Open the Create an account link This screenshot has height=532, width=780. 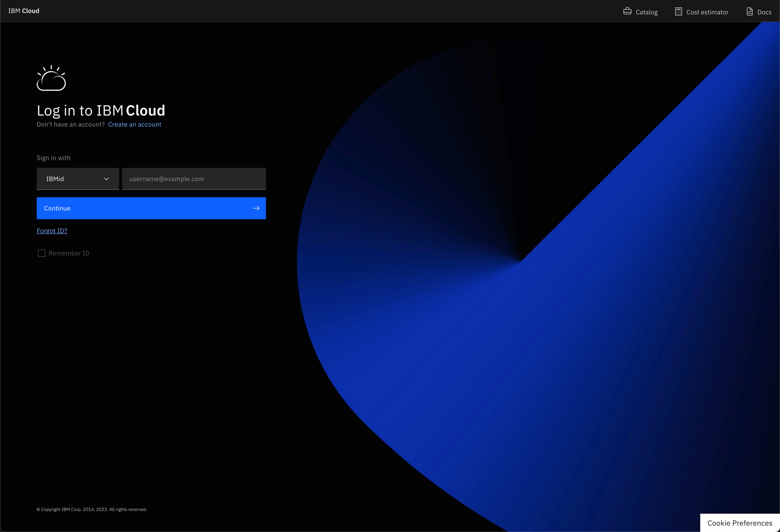[134, 124]
